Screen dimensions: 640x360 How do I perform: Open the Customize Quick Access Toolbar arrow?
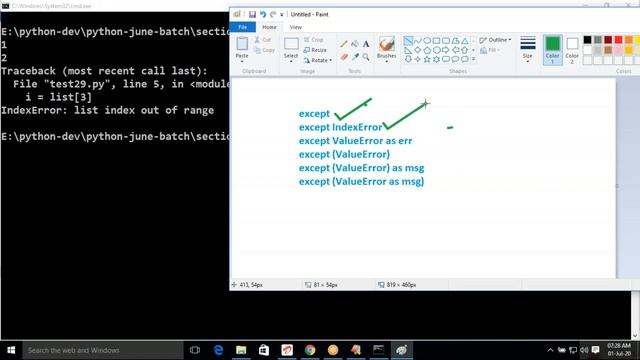(x=282, y=15)
